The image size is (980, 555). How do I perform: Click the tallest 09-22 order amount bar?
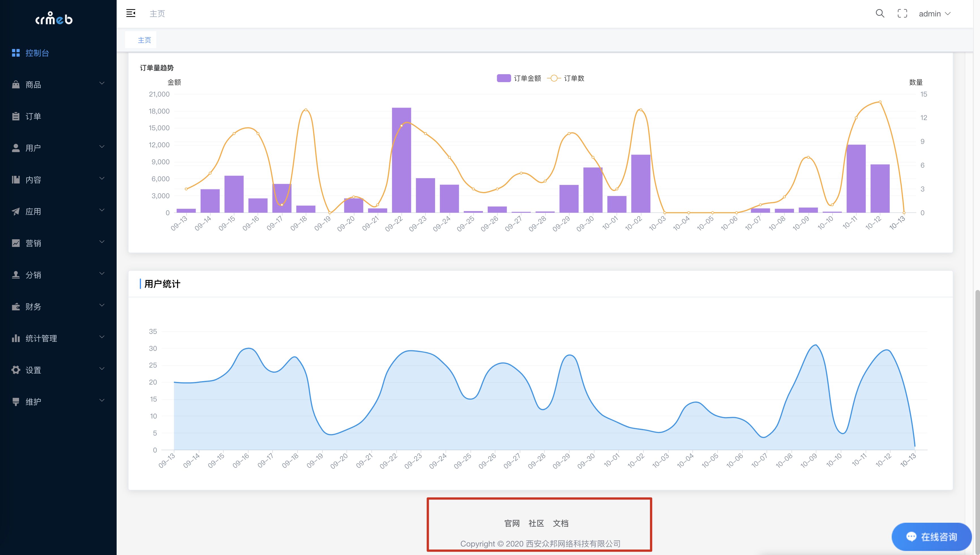pyautogui.click(x=401, y=160)
